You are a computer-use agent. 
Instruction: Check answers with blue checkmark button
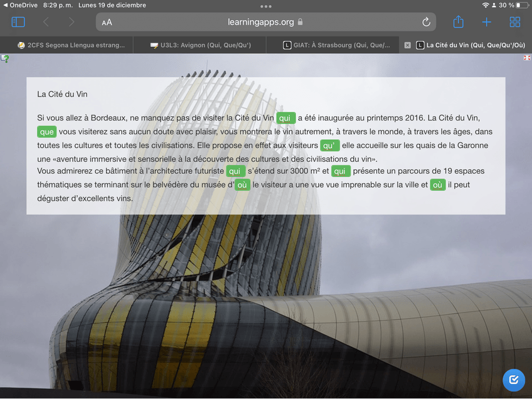pyautogui.click(x=514, y=380)
